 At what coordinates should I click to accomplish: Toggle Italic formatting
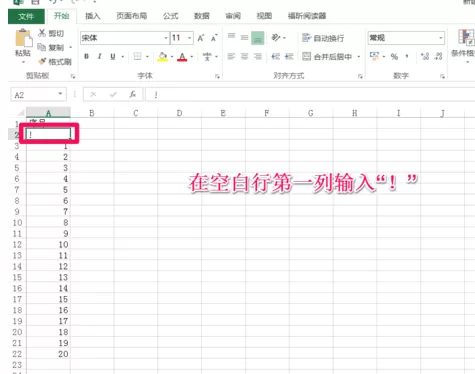(99, 56)
